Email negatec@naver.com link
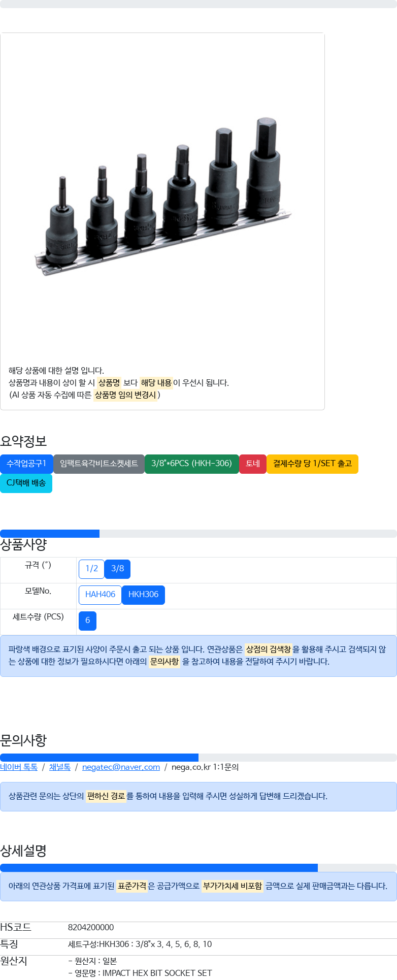Viewport: 397px width, 980px height. (121, 767)
